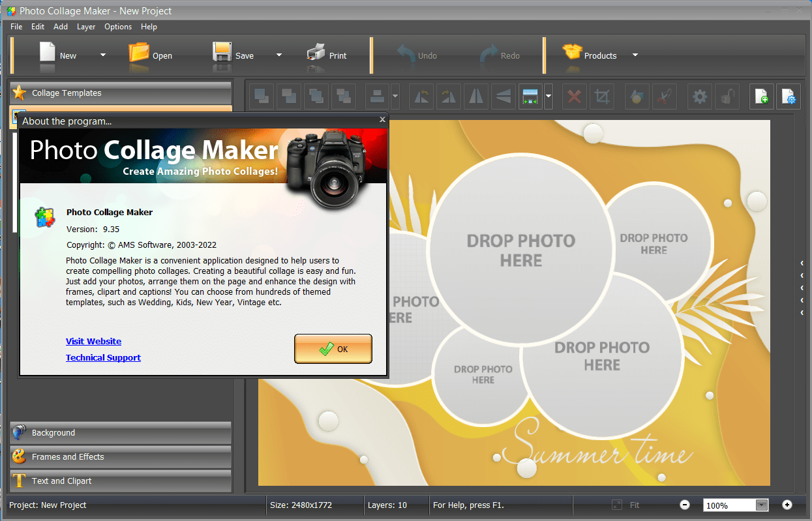The image size is (812, 521).
Task: Click the fit-to-canvas width icon
Action: tap(530, 97)
